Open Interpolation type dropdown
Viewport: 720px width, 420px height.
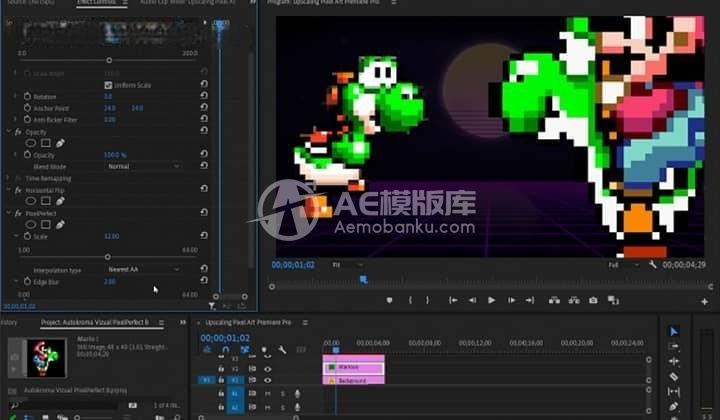click(x=144, y=269)
